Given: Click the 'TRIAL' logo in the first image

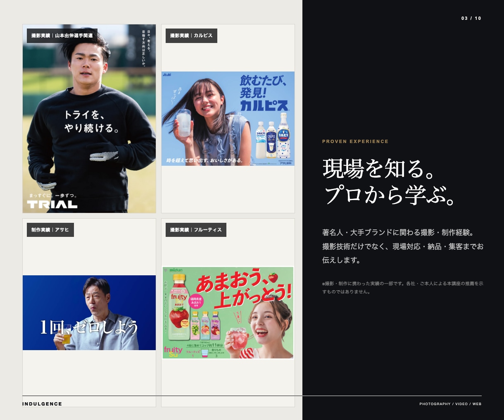Looking at the screenshot, I should (52, 204).
